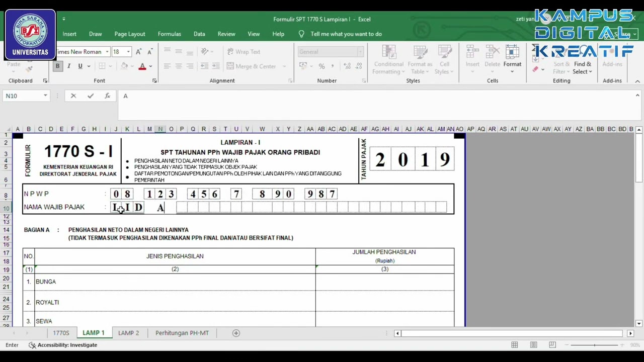644x362 pixels.
Task: Open the Merge & Center dropdown arrow
Action: (x=284, y=66)
